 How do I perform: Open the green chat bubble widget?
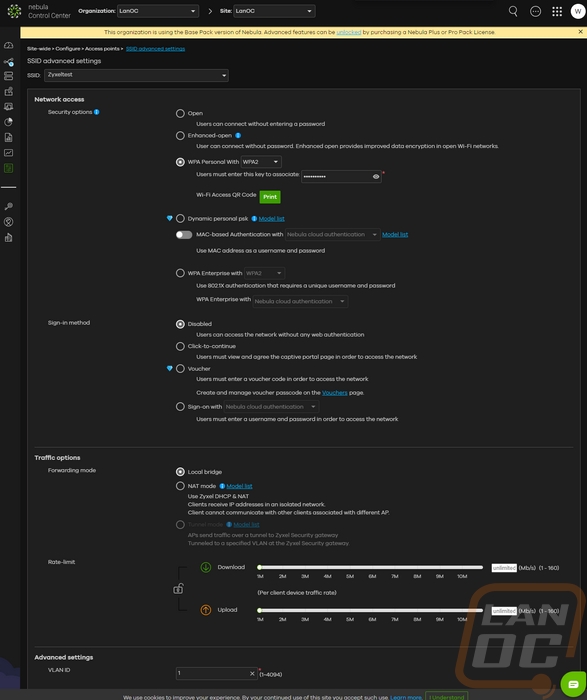pos(573,684)
